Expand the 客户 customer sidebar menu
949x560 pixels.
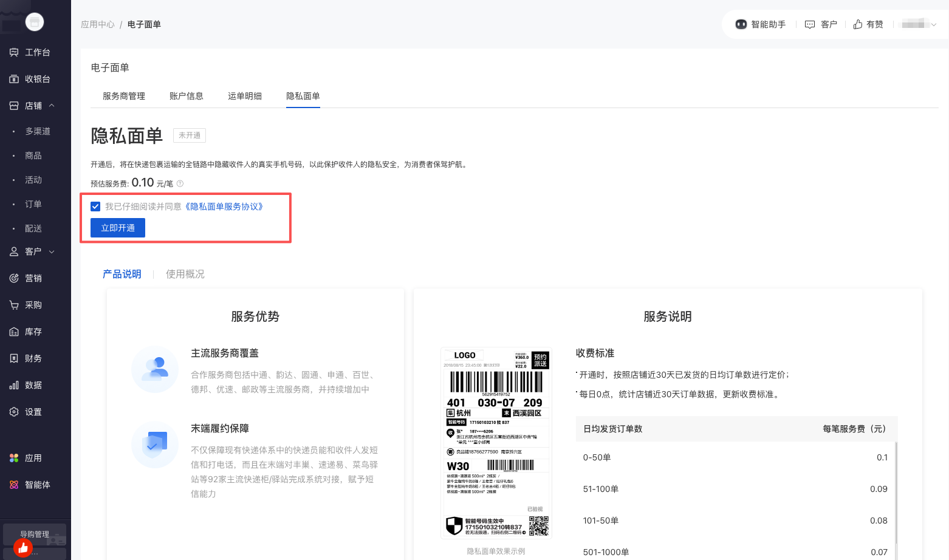[x=52, y=251]
